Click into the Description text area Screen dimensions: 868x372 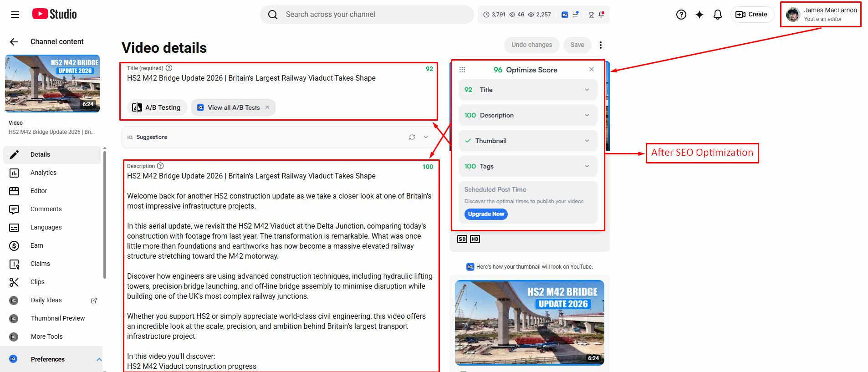tap(281, 271)
